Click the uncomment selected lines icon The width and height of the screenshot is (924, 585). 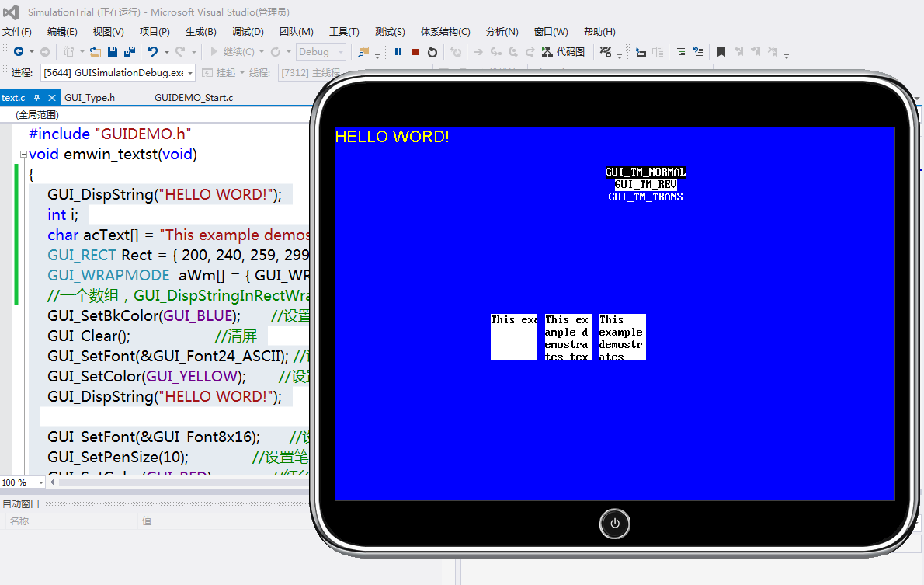pos(698,52)
